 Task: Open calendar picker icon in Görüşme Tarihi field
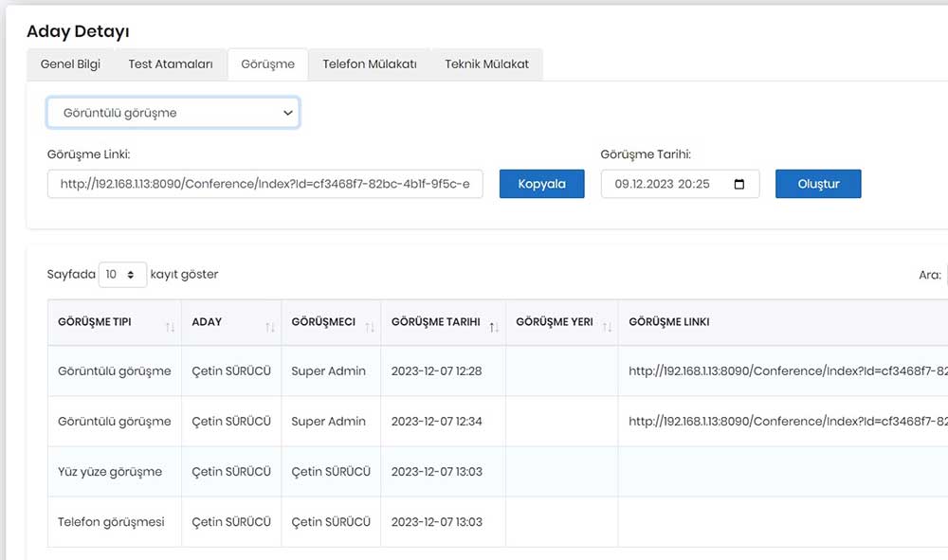[x=738, y=184]
